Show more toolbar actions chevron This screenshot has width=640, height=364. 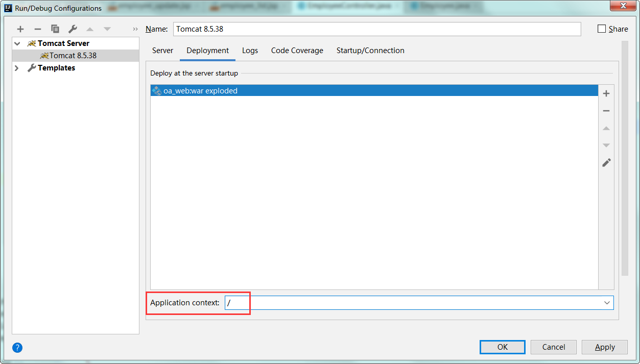pos(135,29)
